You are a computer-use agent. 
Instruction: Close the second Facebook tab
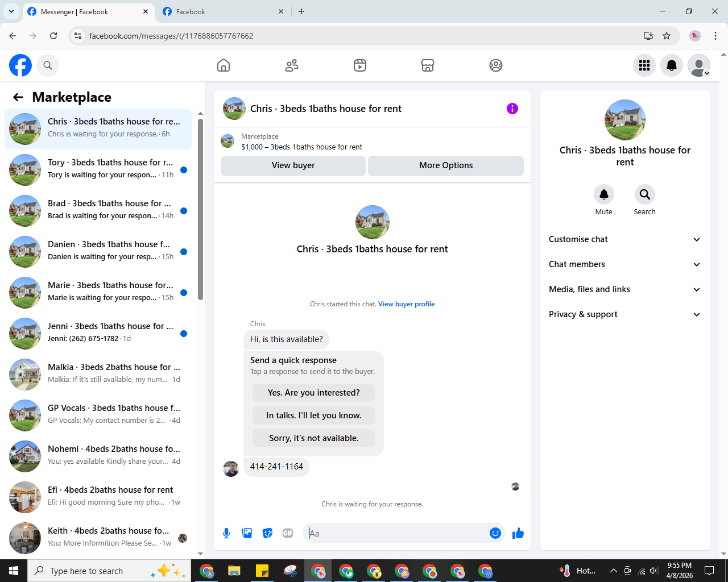(x=281, y=11)
